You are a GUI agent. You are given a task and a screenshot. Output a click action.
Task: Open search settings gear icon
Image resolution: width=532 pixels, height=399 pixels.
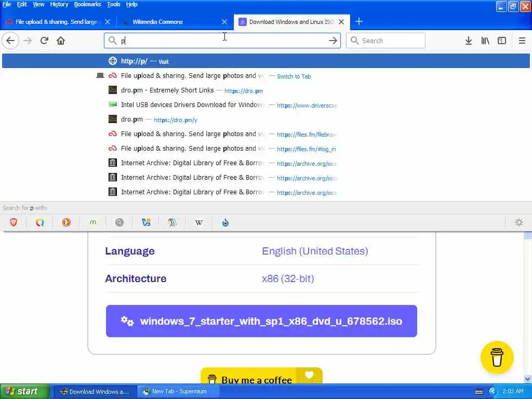point(519,222)
